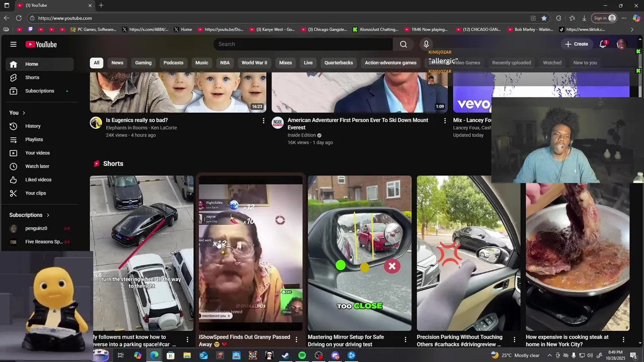This screenshot has width=644, height=362.
Task: Select the Action-adventure games chip
Action: tap(391, 63)
